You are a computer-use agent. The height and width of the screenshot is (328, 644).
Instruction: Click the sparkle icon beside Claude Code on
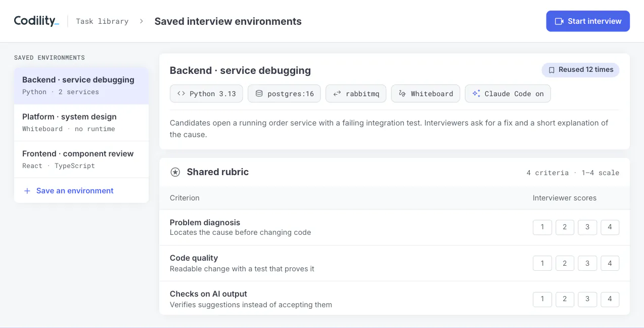click(x=476, y=94)
